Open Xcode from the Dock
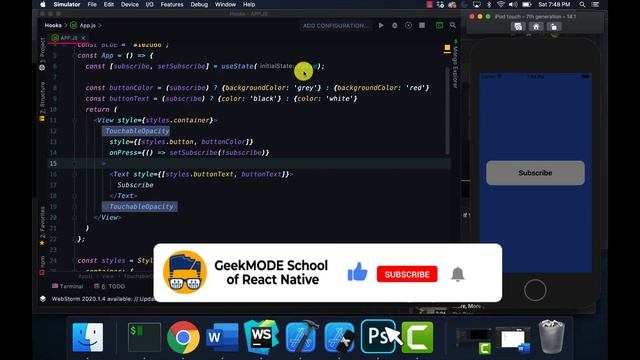 click(x=301, y=338)
